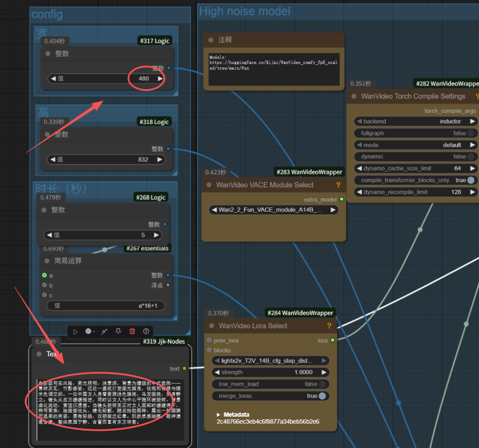Collapse the #268 Logic 整数 node title dot
The image size is (479, 448).
pyautogui.click(x=44, y=210)
